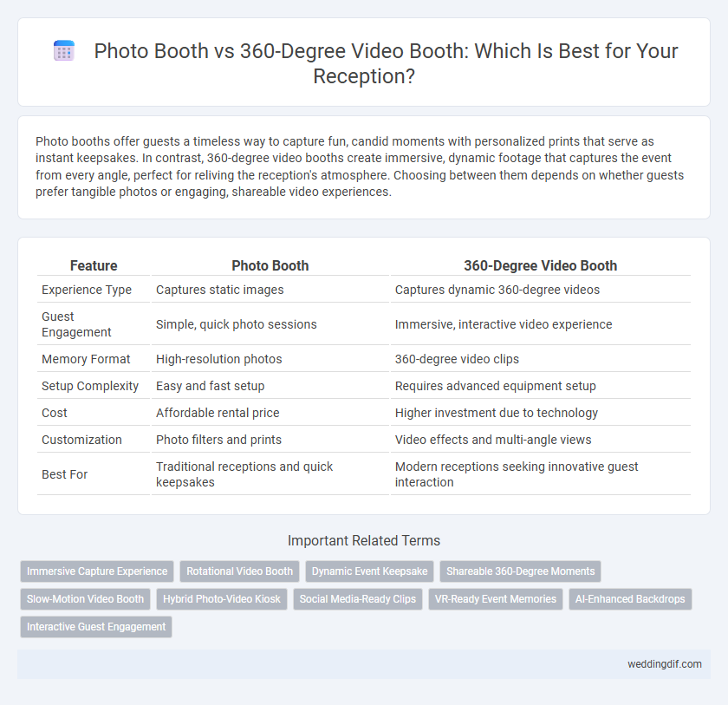Click the Customization row label

pos(81,440)
